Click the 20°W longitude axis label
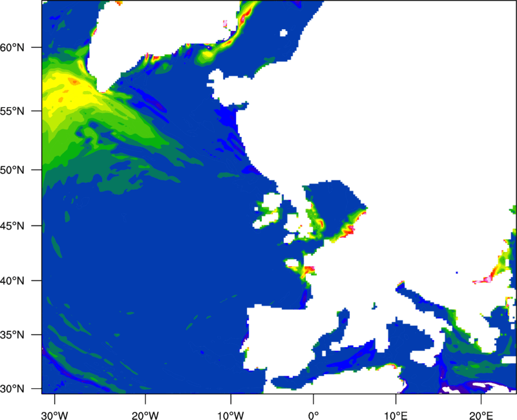 pos(145,415)
